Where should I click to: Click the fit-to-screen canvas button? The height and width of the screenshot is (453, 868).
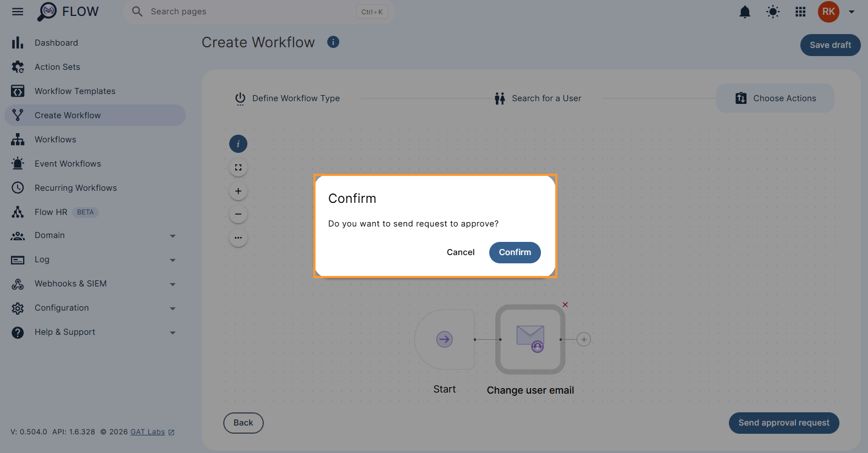(x=238, y=168)
